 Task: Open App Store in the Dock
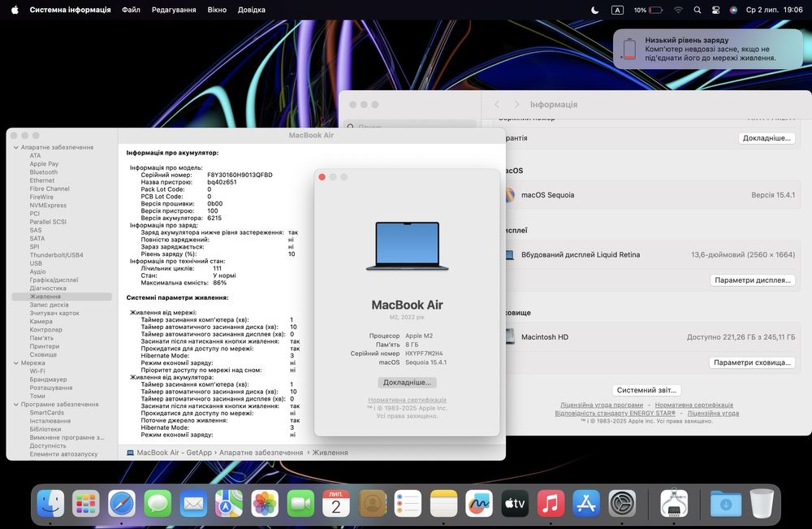pos(586,503)
